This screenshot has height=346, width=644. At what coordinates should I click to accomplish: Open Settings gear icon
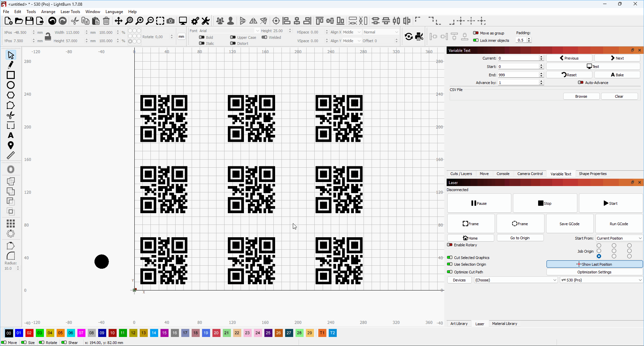point(195,21)
